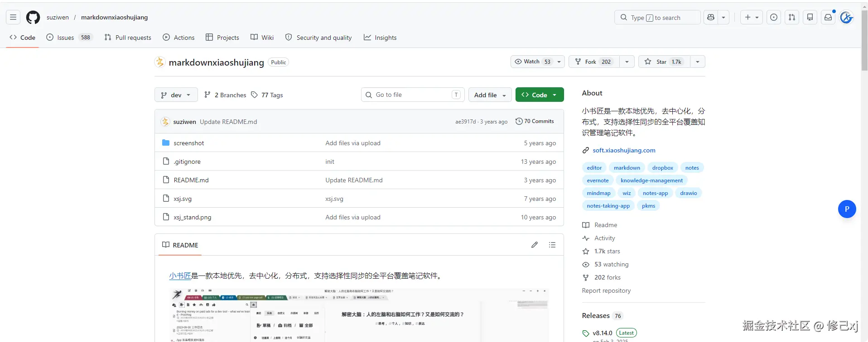Open the user avatar menu
This screenshot has width=868, height=342.
[x=846, y=17]
